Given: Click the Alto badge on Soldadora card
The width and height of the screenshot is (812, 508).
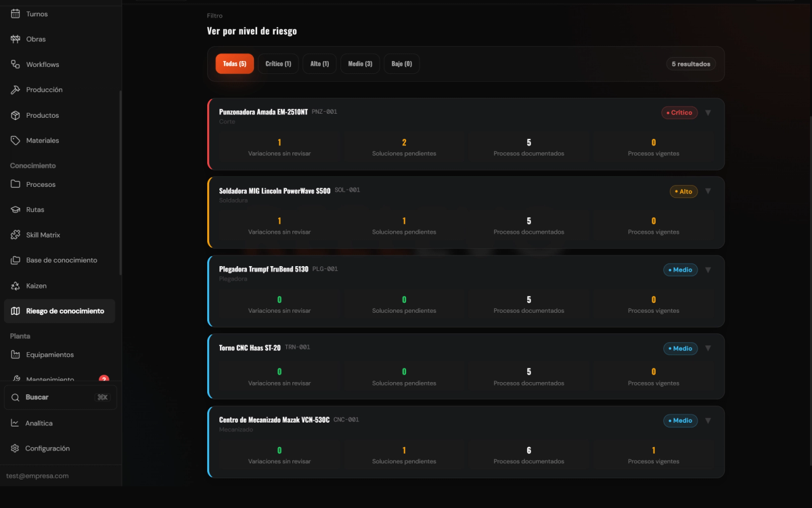Looking at the screenshot, I should [x=683, y=192].
